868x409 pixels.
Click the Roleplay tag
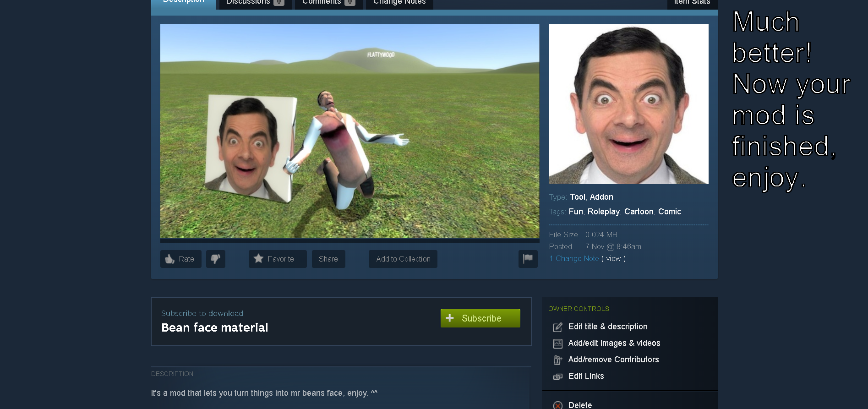[x=604, y=212]
